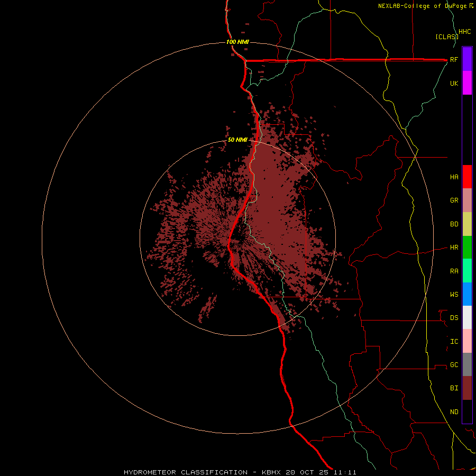Select the GR legend color block
476x476 pixels.
tap(467, 200)
